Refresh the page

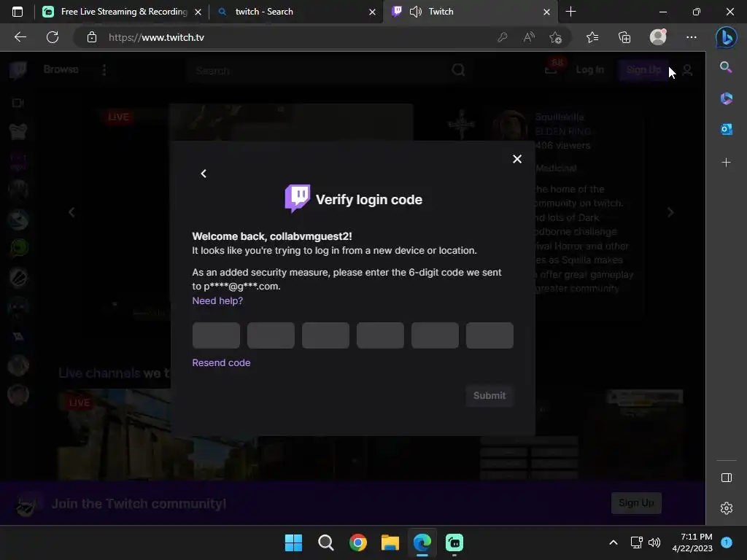53,37
